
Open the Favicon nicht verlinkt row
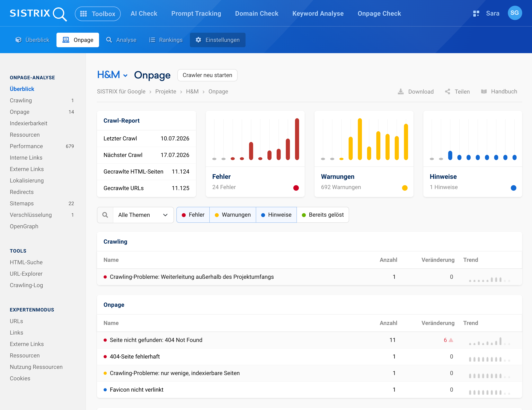(x=309, y=390)
